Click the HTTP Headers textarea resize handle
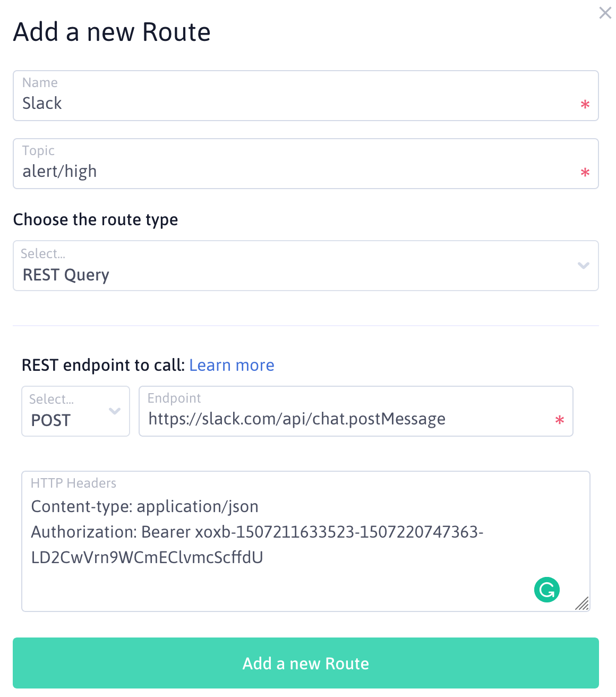 (x=582, y=603)
